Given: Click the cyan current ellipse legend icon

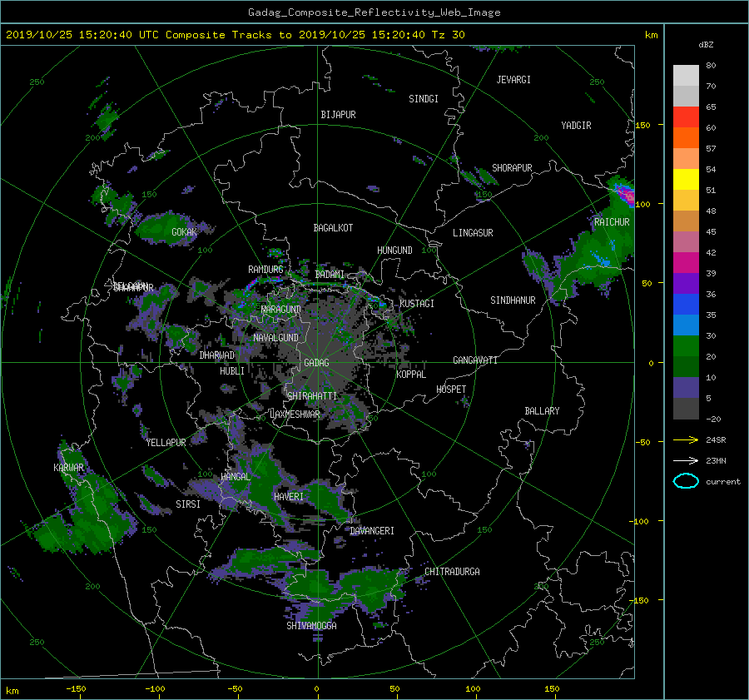Looking at the screenshot, I should click(x=686, y=481).
